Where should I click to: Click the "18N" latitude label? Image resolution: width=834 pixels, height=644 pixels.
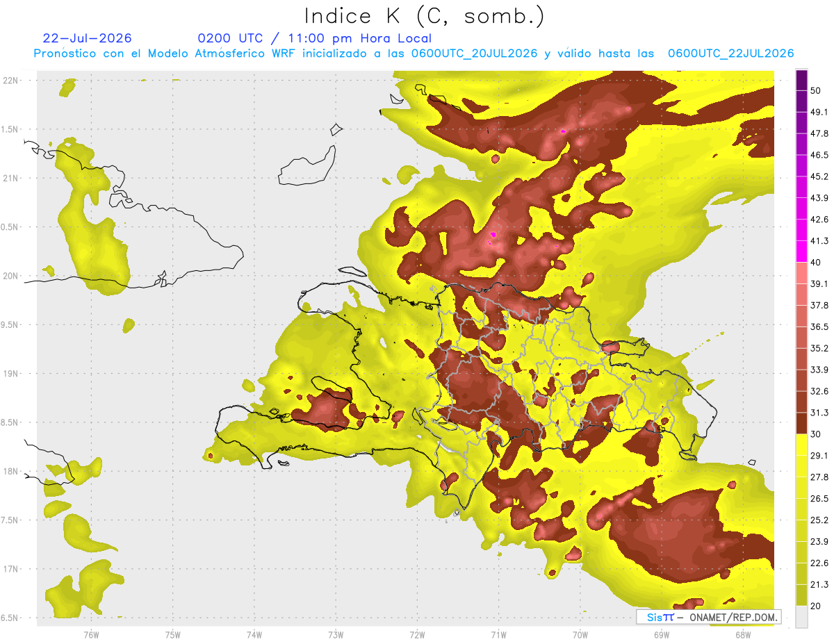click(10, 472)
